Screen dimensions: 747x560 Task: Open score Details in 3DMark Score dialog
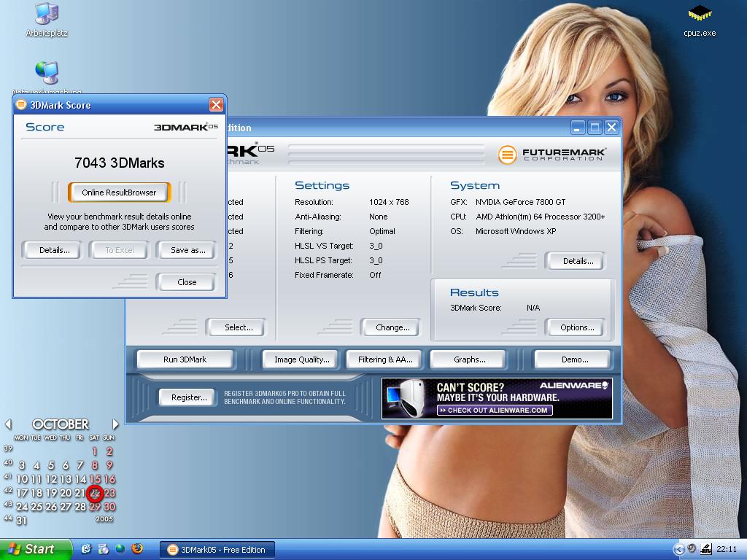point(54,250)
